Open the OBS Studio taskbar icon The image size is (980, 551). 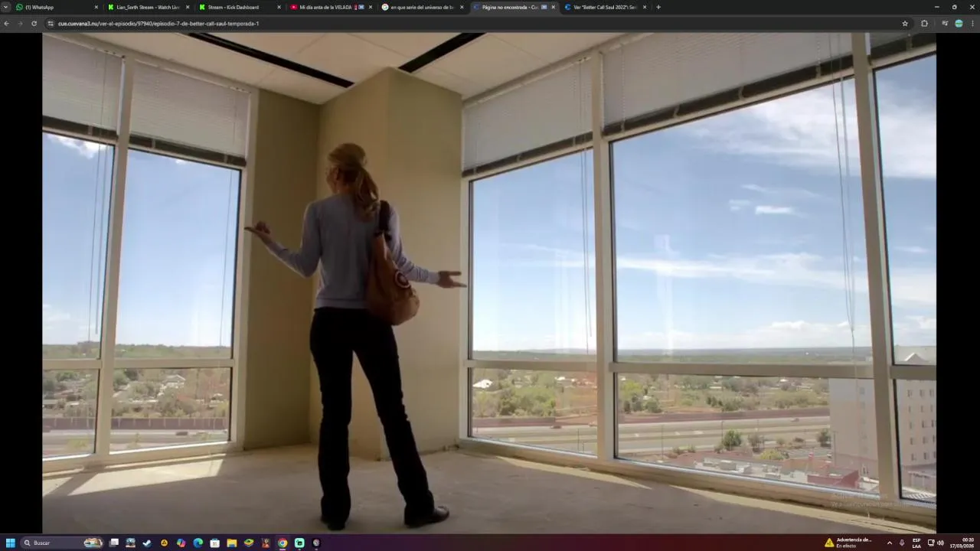click(316, 543)
